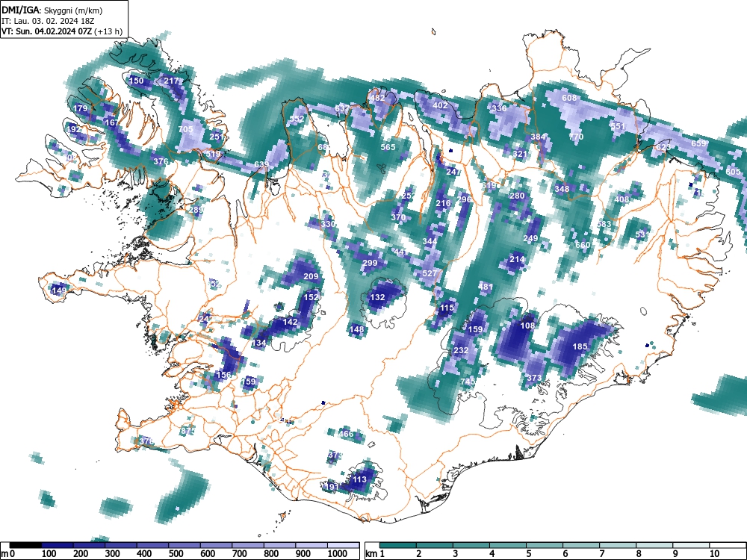This screenshot has width=747, height=560.
Task: Click the visibility value 217 on the map
Action: tap(171, 81)
